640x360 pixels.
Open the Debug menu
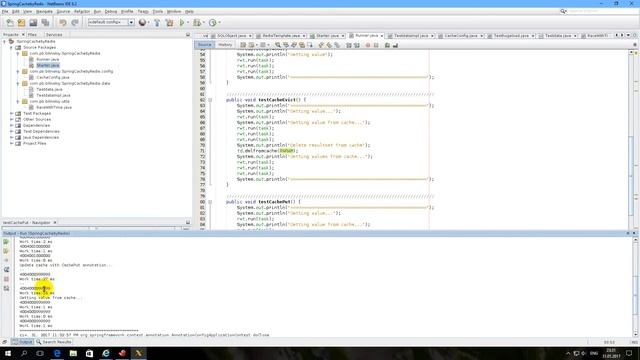point(111,11)
